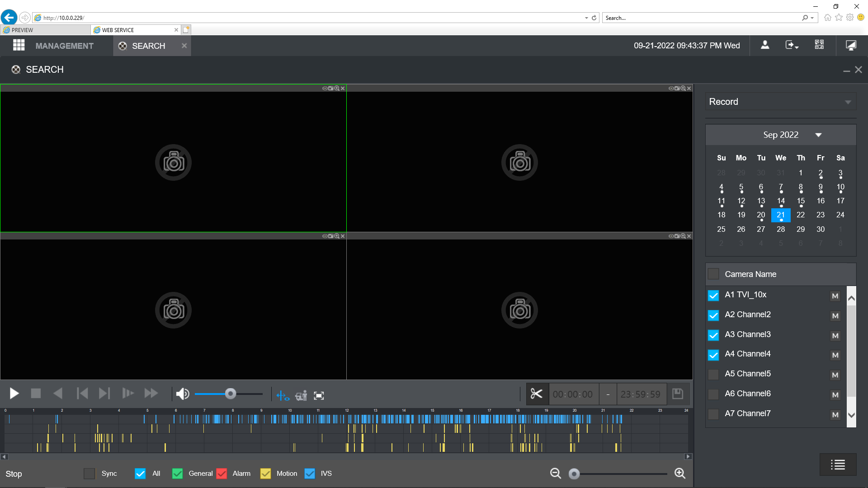Viewport: 868px width, 488px height.
Task: Edit the clip end time field
Action: tap(641, 394)
